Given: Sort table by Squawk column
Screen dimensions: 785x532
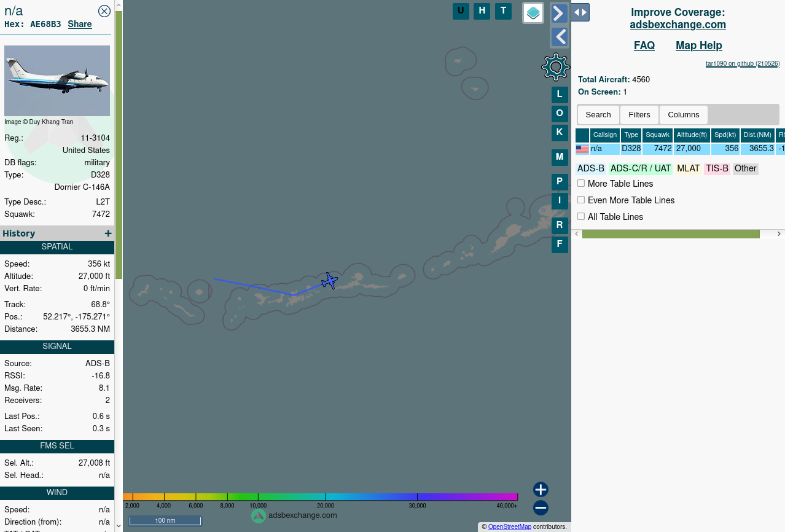Looking at the screenshot, I should pos(658,135).
